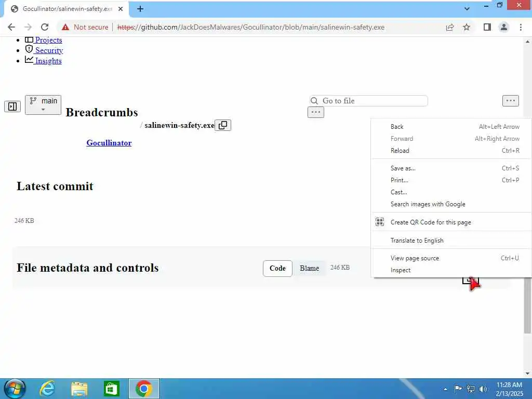Choose Create QR Code for this page
The image size is (532, 399).
coord(451,222)
